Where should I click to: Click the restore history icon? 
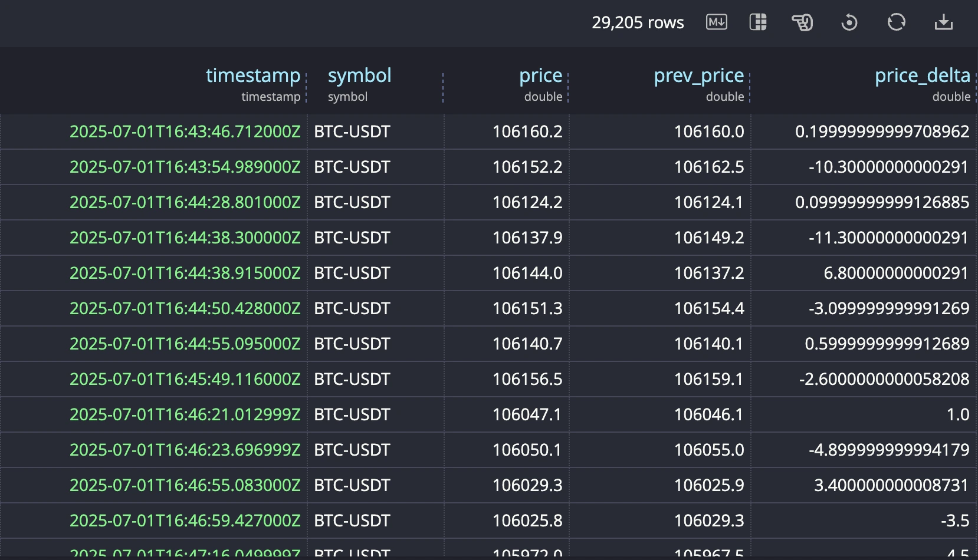(849, 22)
